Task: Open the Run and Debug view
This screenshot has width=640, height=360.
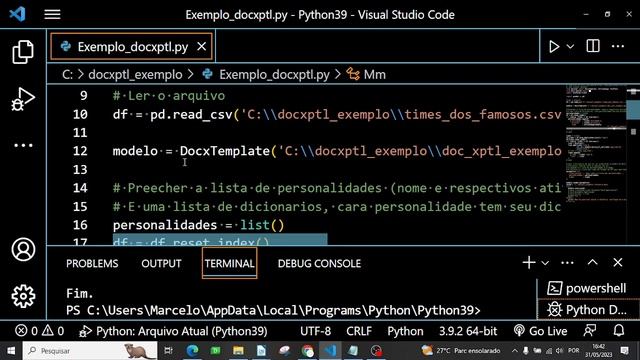Action: click(x=23, y=99)
